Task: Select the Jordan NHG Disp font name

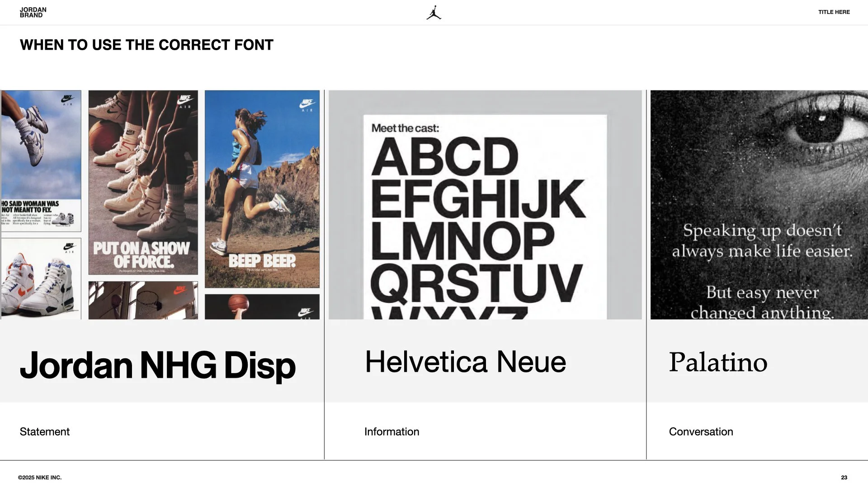Action: pos(157,365)
